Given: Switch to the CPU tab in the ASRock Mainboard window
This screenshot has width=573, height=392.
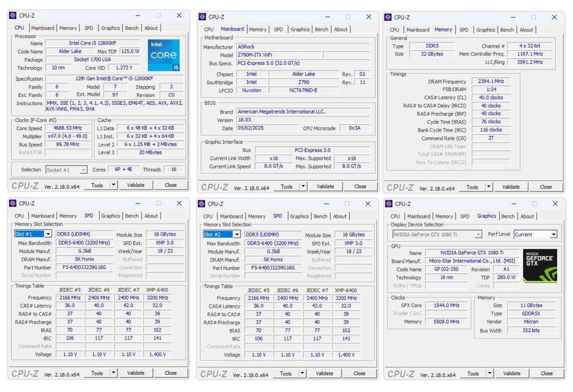Looking at the screenshot, I should point(209,29).
